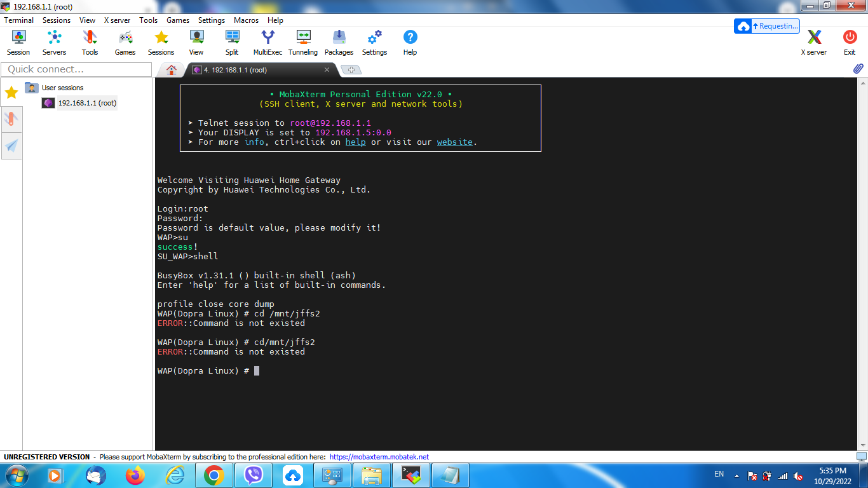This screenshot has width=868, height=488.
Task: Click the website link in the terminal banner
Action: 455,142
